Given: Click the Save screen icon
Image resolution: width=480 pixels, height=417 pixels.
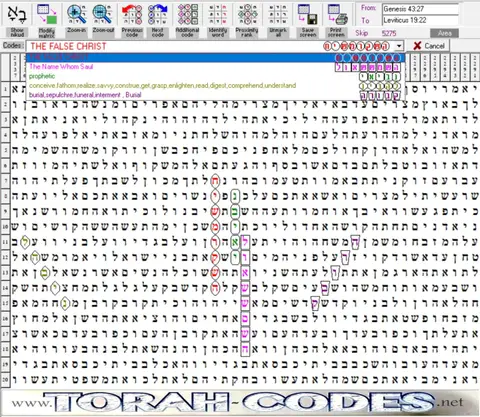Looking at the screenshot, I should coord(307,14).
